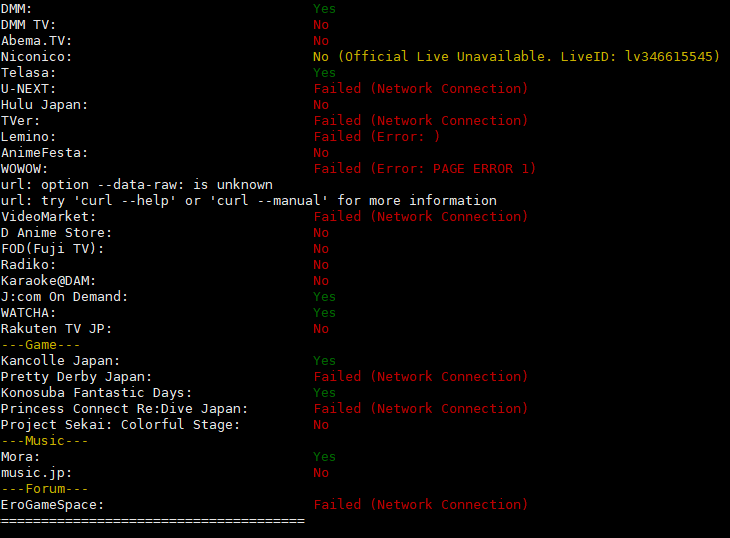
Task: Click the green Yes next to DMM
Action: (x=324, y=9)
